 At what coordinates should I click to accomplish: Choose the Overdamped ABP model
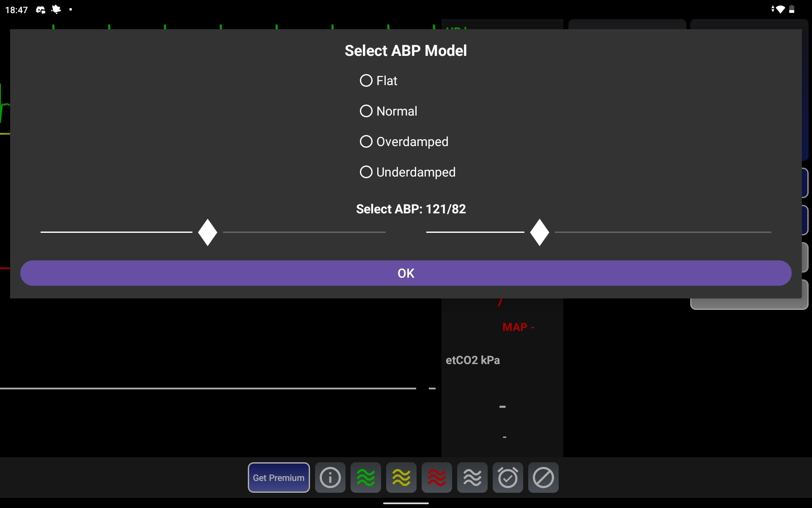[x=366, y=141]
